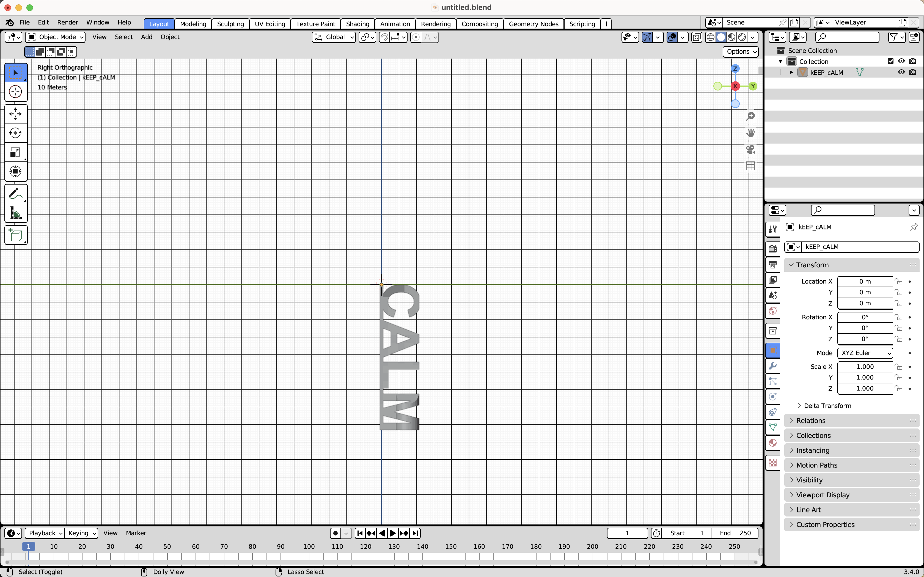This screenshot has height=577, width=924.
Task: Select the Cursor tool in toolbar
Action: 16,92
